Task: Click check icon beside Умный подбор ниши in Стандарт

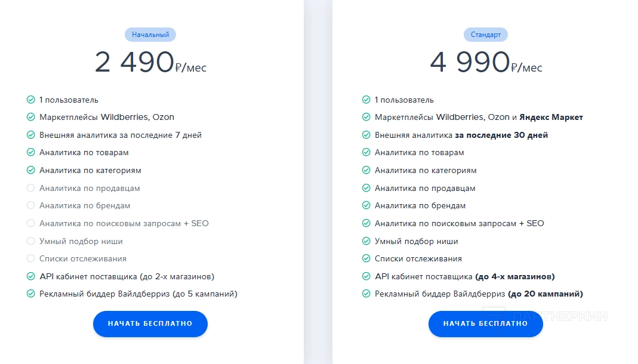Action: (366, 241)
